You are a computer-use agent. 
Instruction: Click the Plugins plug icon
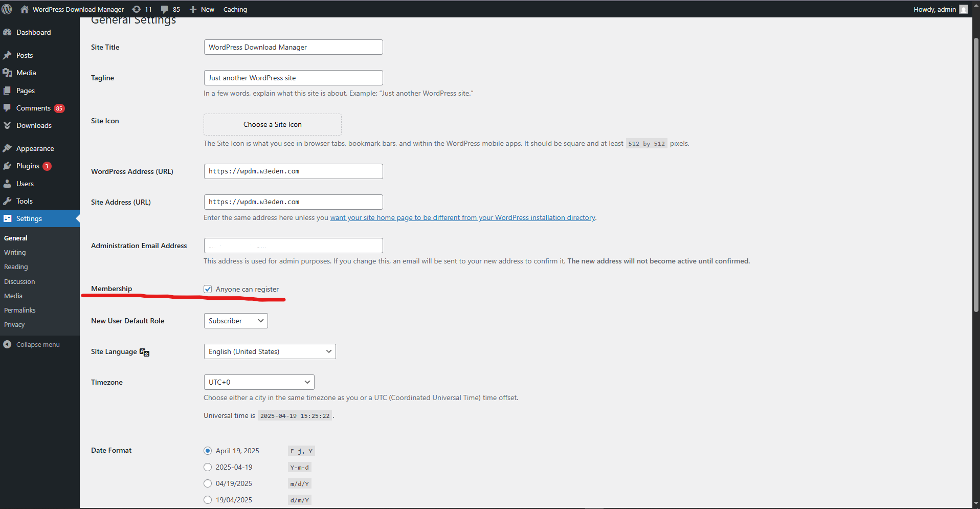[x=7, y=166]
